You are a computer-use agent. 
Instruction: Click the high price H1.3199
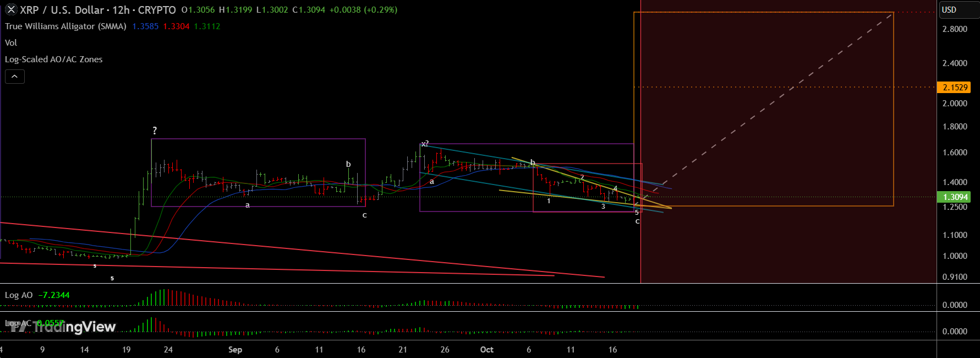click(x=236, y=10)
